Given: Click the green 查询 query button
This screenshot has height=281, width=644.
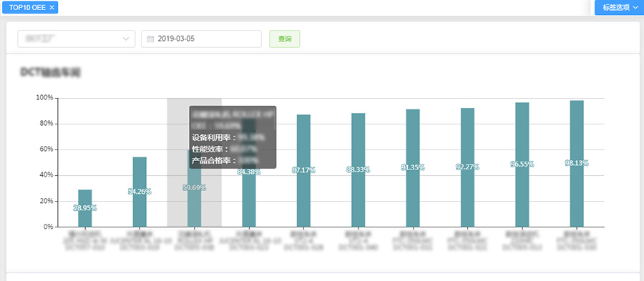Looking at the screenshot, I should point(285,39).
